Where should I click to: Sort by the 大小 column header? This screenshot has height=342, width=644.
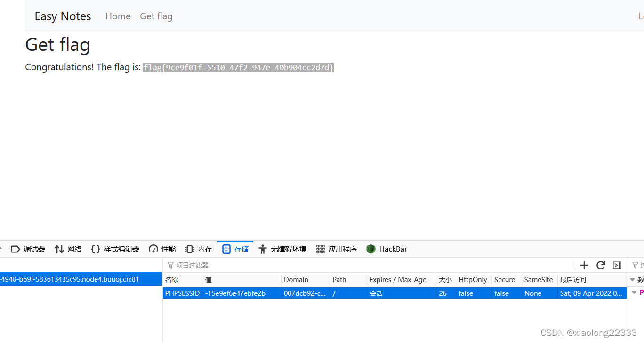[446, 280]
